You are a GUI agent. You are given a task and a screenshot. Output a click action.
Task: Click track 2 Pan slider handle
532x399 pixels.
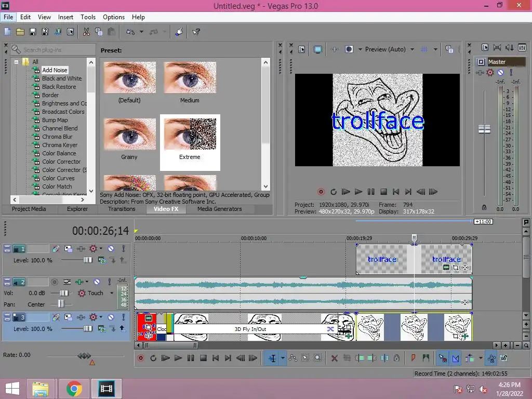coord(61,303)
